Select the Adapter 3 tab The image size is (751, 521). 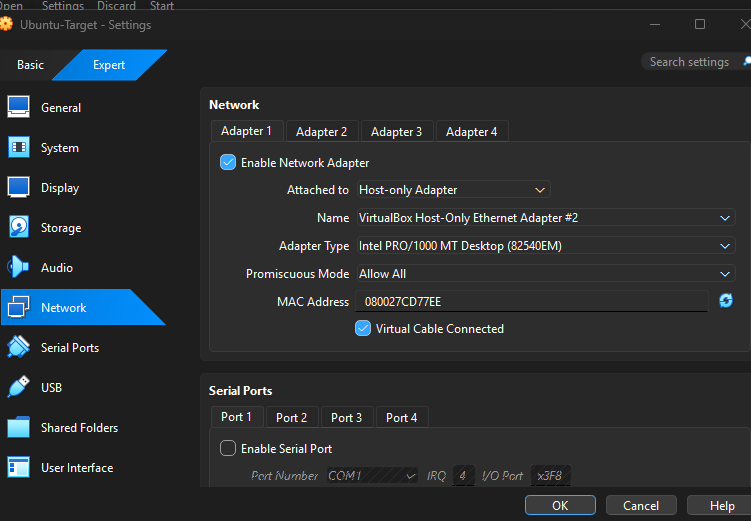397,132
